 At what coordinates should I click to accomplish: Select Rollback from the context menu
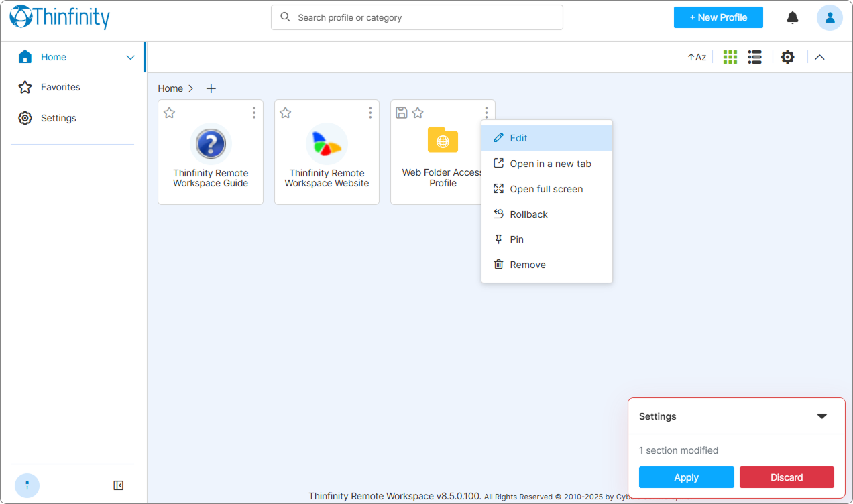coord(547,214)
